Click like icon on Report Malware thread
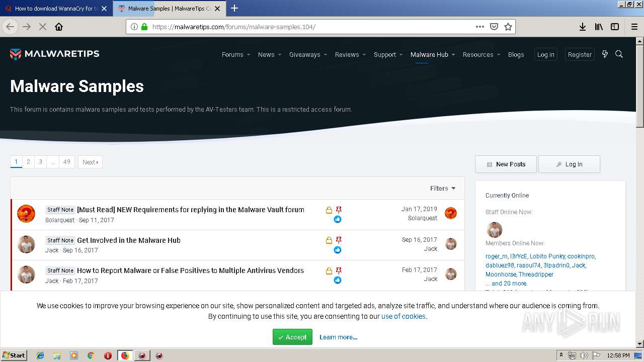Image resolution: width=644 pixels, height=362 pixels. [x=338, y=280]
